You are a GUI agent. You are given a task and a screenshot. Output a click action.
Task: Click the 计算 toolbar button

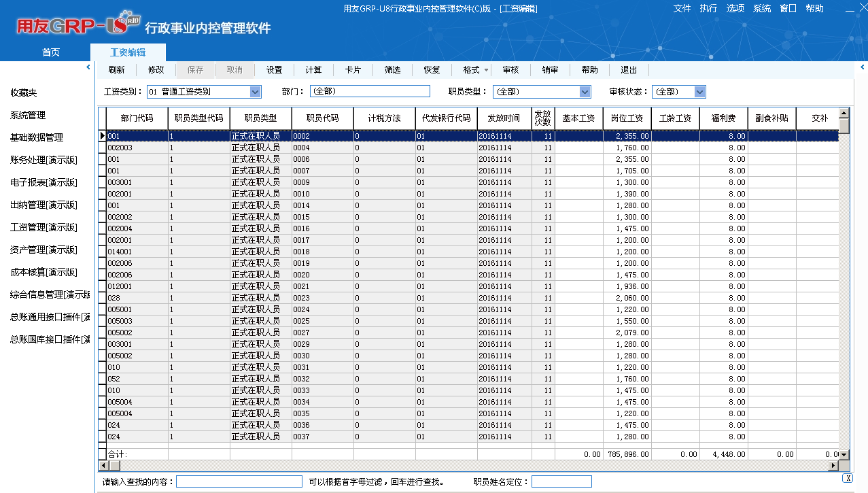[314, 70]
